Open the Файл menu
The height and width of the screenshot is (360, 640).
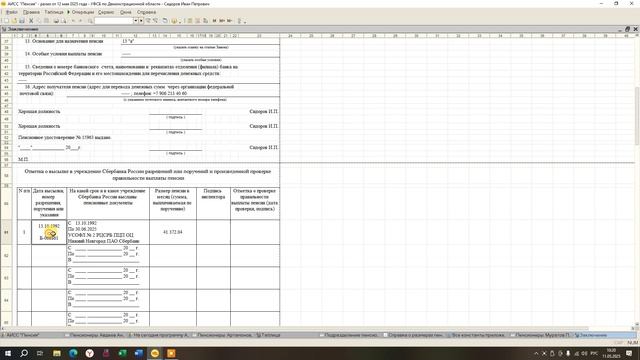pyautogui.click(x=11, y=12)
